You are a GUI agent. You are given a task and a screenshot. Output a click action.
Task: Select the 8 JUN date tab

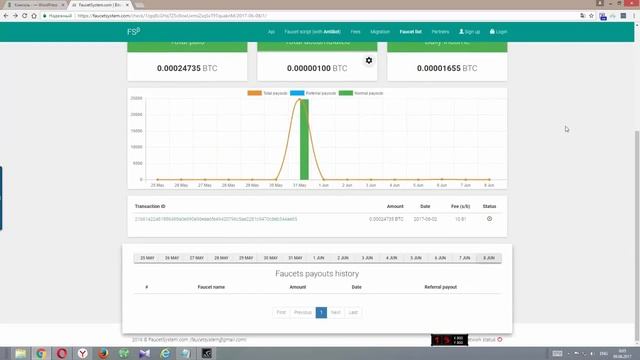[x=489, y=258]
